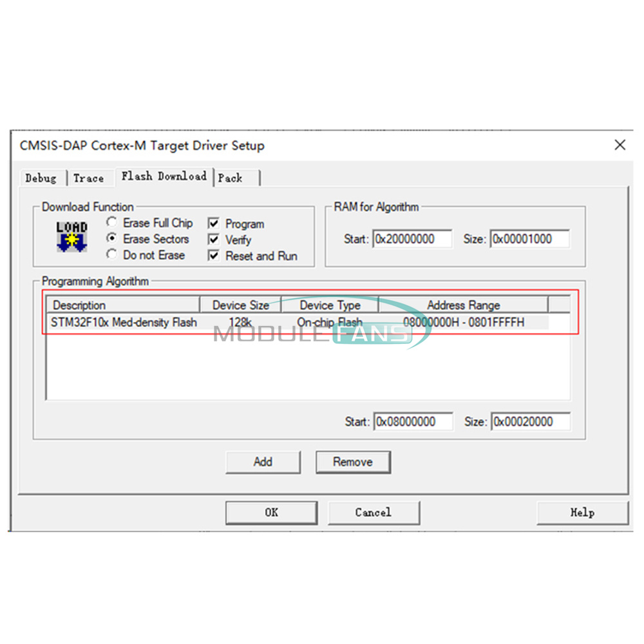Open the Trace tab
Screen dimensions: 644x644
tap(90, 178)
